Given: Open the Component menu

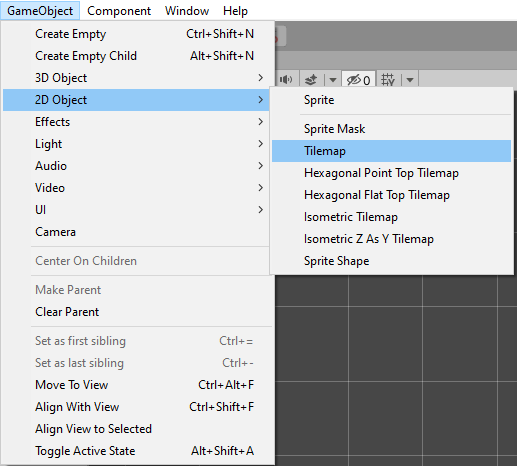Looking at the screenshot, I should [119, 11].
